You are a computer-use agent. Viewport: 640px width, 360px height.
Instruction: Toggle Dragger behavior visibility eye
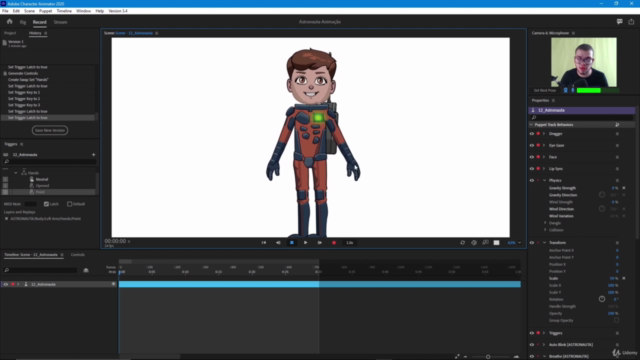point(532,133)
